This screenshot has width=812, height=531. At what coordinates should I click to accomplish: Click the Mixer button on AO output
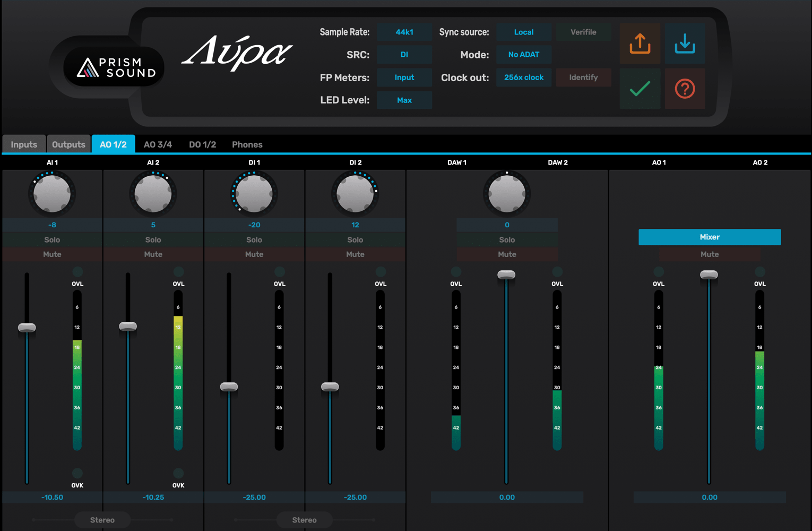tap(710, 237)
